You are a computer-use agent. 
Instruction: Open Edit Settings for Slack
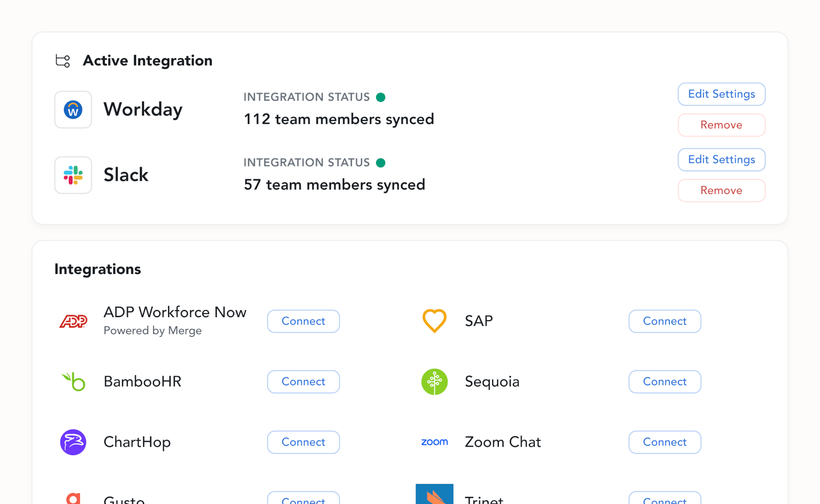[x=722, y=160]
